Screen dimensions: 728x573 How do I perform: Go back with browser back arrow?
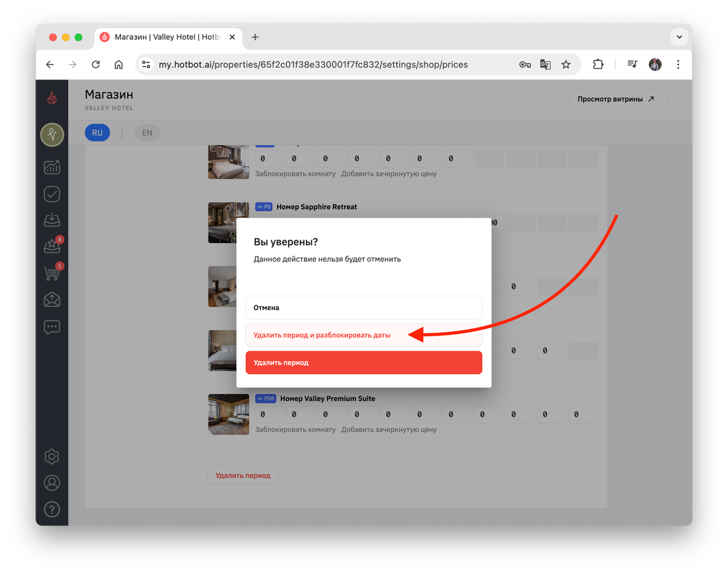click(50, 65)
